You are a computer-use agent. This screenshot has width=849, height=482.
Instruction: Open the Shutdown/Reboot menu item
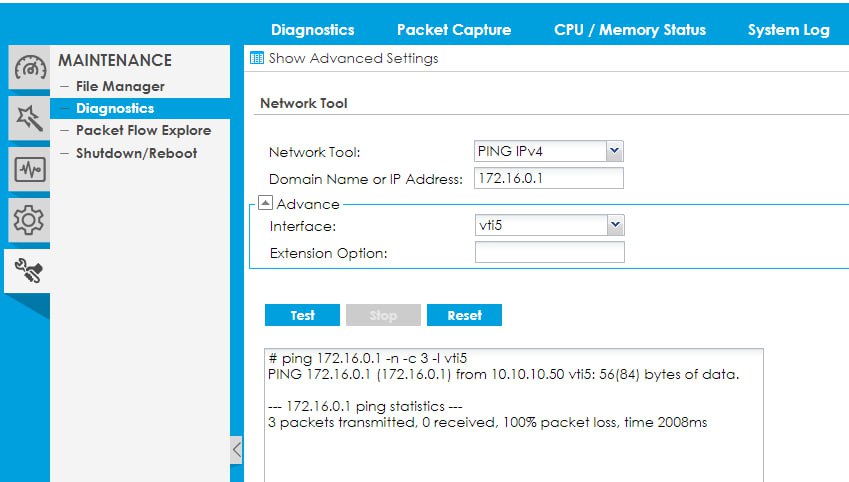(x=136, y=153)
